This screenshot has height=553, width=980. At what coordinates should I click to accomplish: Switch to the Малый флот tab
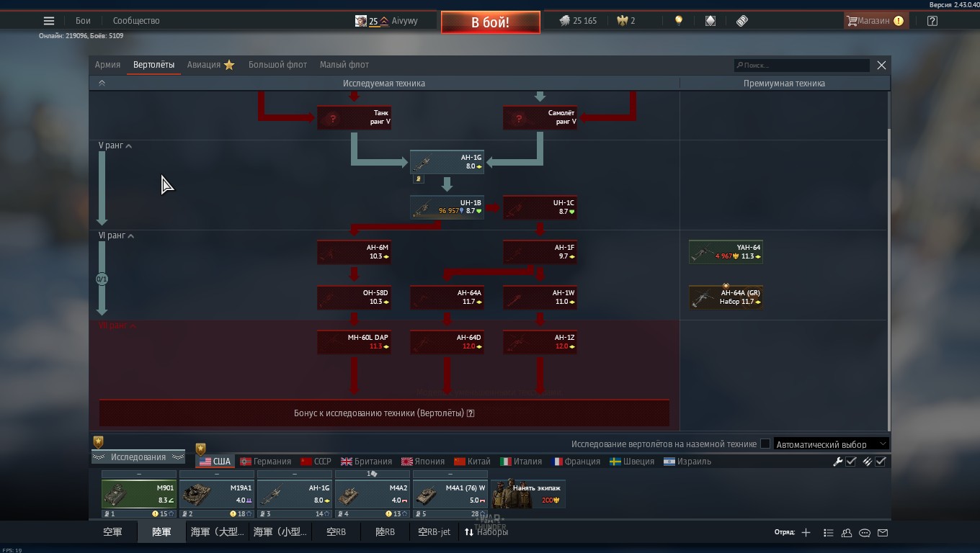344,65
